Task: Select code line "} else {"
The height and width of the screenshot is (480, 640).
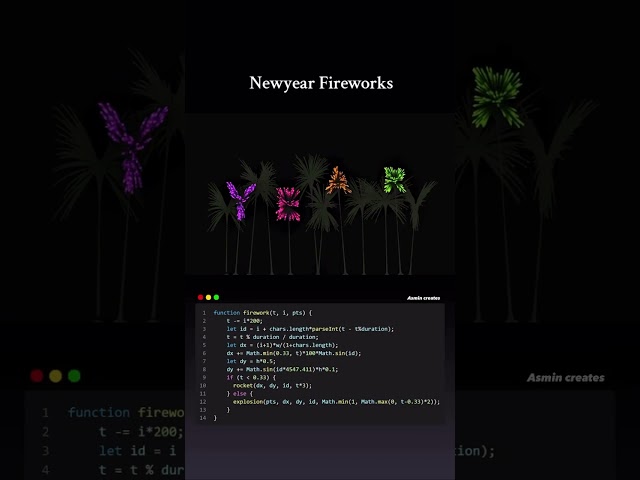Action: pyautogui.click(x=240, y=393)
